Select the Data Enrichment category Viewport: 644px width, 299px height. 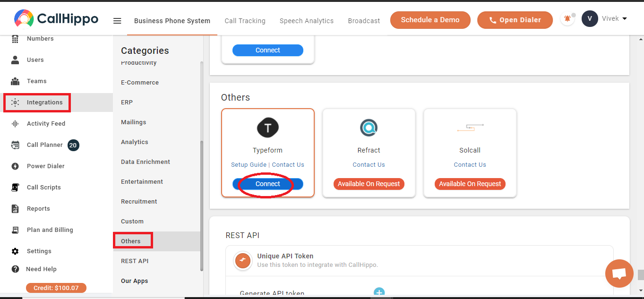[146, 162]
